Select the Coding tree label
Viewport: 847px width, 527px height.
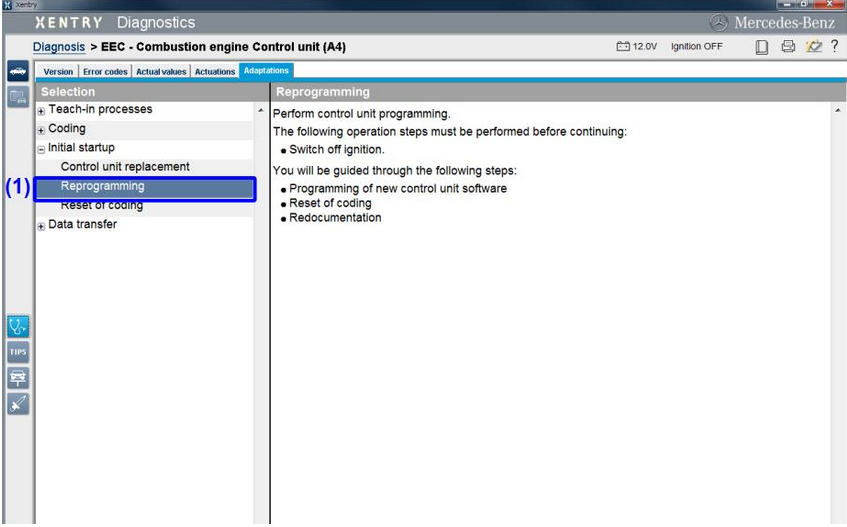pos(67,129)
